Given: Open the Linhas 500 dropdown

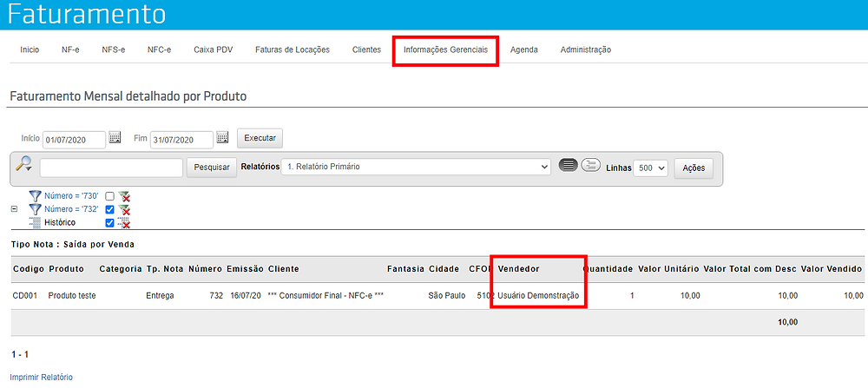Looking at the screenshot, I should (651, 168).
